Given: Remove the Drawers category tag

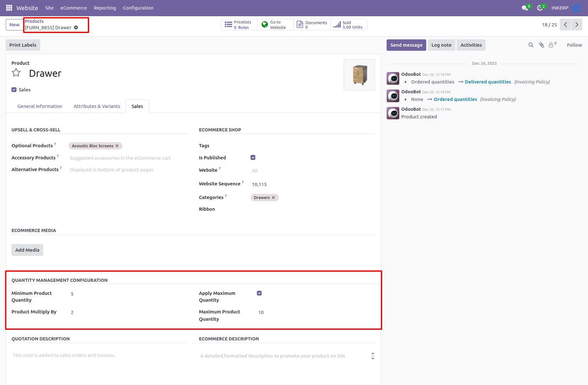Looking at the screenshot, I should tap(273, 198).
